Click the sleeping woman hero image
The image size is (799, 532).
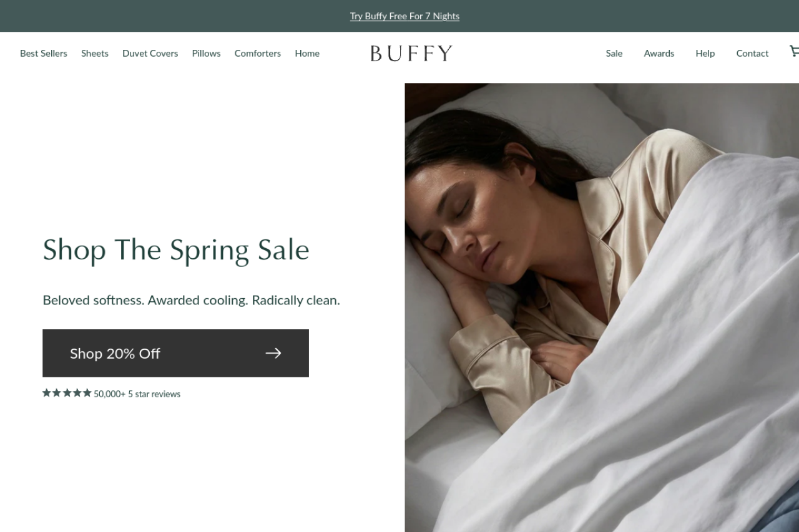point(602,307)
